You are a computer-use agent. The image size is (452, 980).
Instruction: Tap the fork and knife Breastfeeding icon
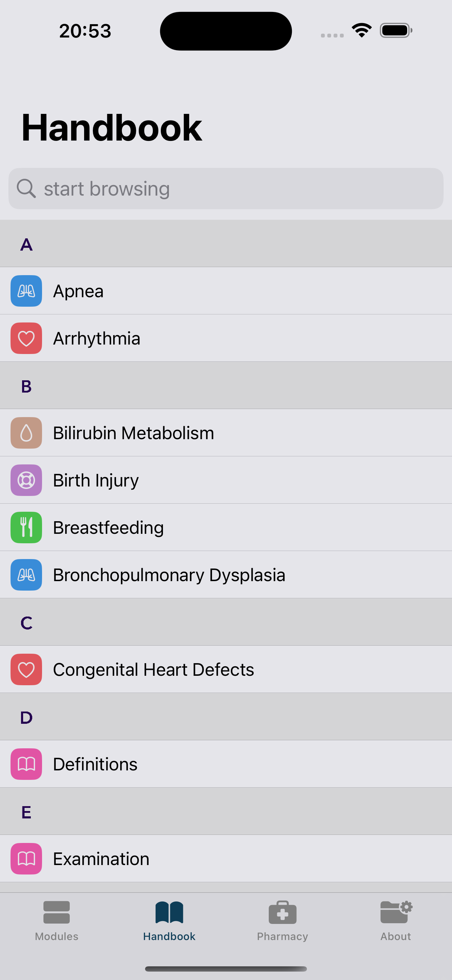coord(26,527)
